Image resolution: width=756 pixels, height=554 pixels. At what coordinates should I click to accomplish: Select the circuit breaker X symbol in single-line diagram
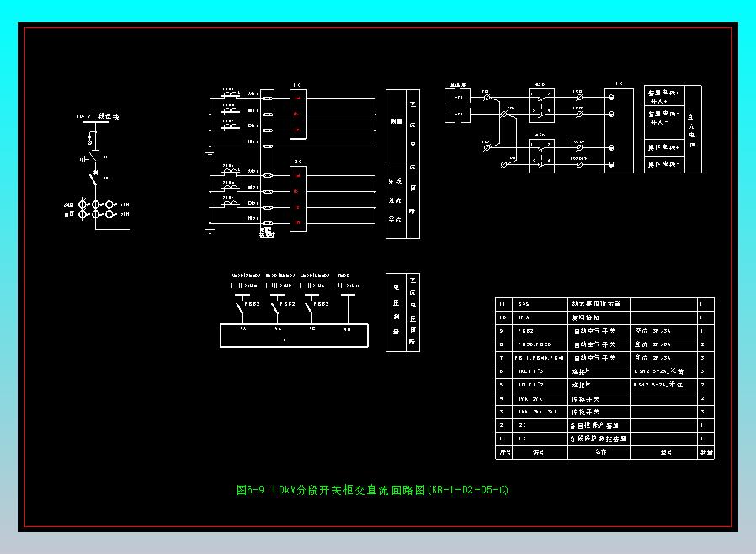(96, 172)
